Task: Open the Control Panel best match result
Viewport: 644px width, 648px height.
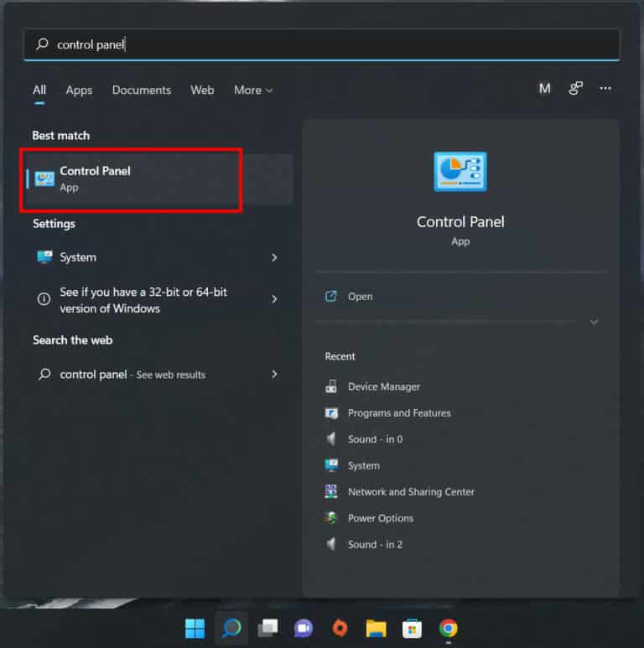Action: click(x=159, y=179)
